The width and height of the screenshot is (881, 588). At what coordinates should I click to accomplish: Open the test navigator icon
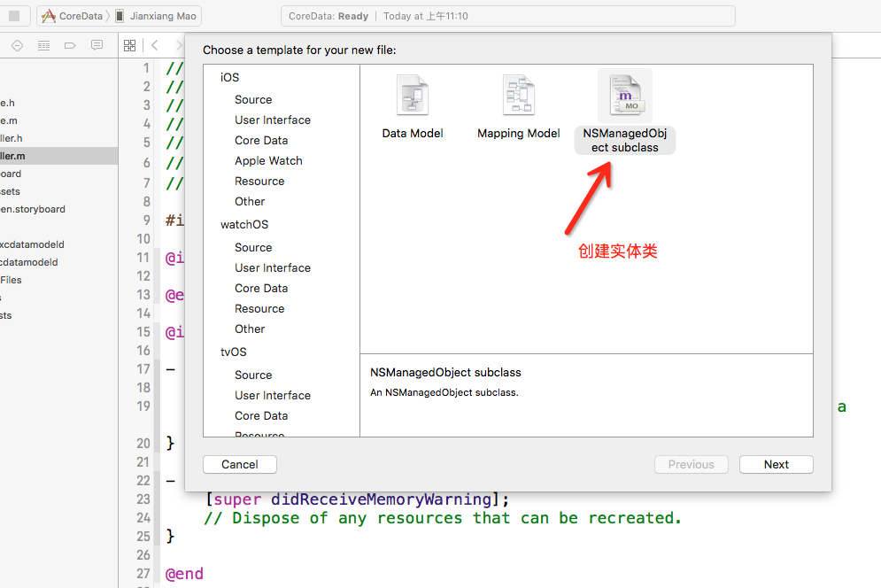coord(43,45)
